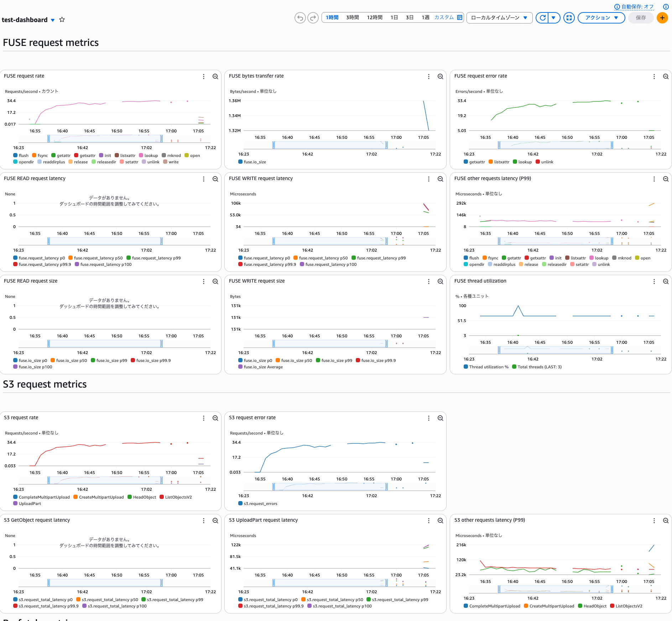The width and height of the screenshot is (672, 621).
Task: Click the 自動保存: オフ link
Action: 636,6
